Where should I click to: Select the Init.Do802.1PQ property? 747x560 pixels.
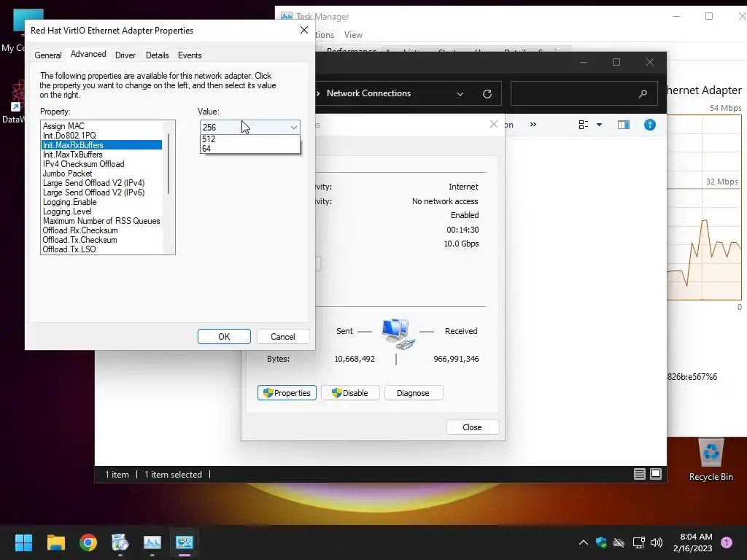pos(102,135)
